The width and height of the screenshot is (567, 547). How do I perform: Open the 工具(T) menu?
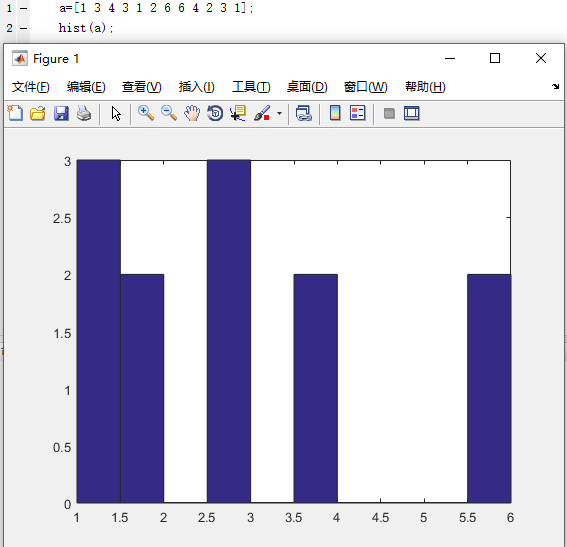tap(251, 87)
